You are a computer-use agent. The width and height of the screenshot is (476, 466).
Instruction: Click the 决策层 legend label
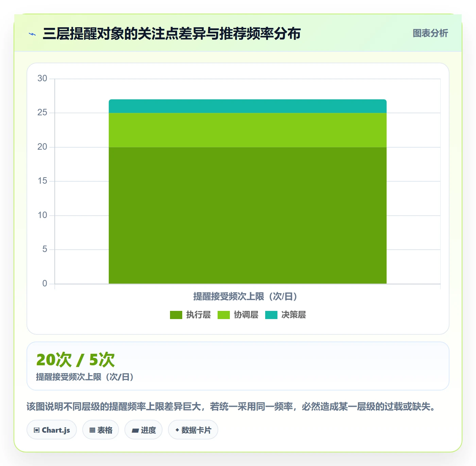[294, 315]
